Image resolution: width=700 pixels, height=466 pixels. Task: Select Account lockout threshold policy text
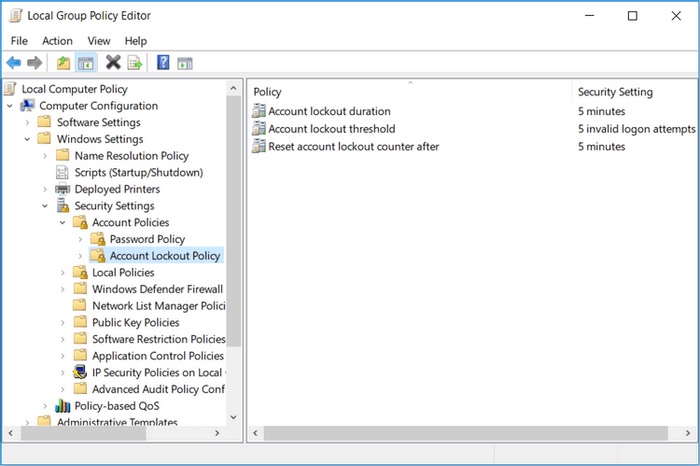point(332,129)
